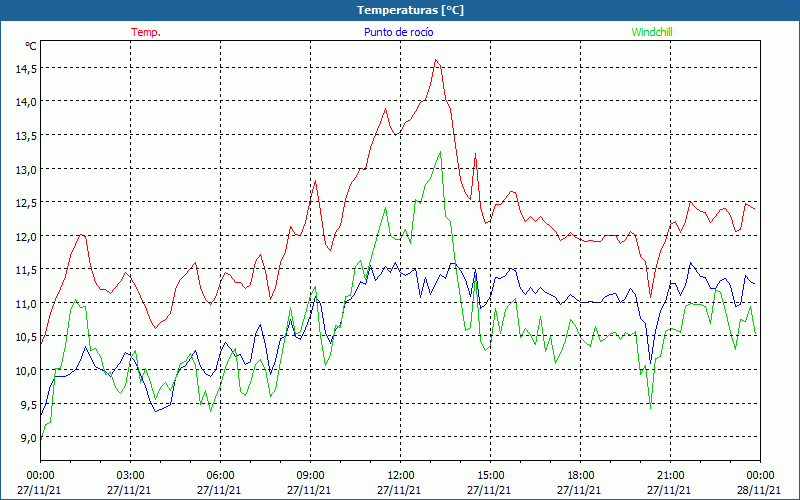This screenshot has height=500, width=800.
Task: Click the 15:00 time axis label
Action: click(490, 476)
